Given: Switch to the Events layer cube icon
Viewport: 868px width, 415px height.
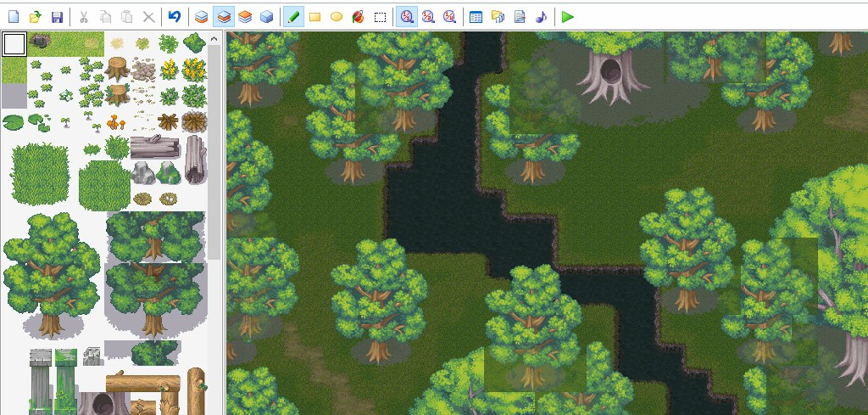Looking at the screenshot, I should [266, 17].
